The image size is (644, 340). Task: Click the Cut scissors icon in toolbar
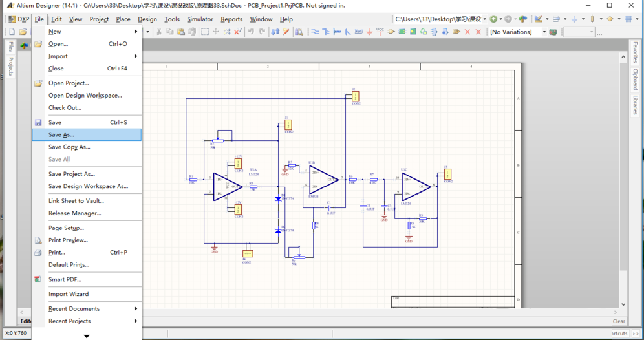click(x=158, y=32)
